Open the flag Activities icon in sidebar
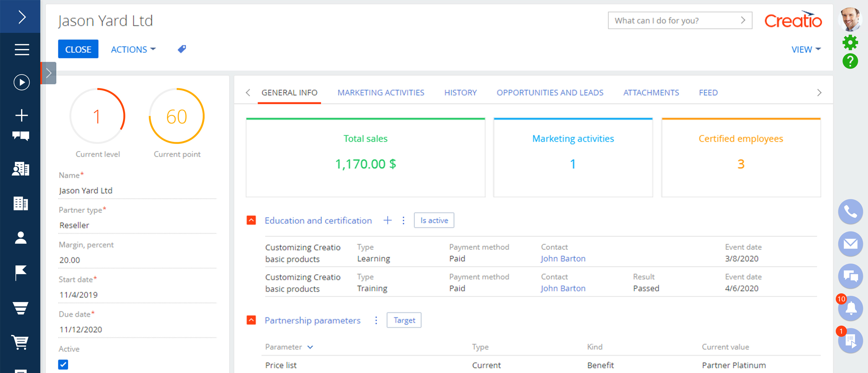This screenshot has height=373, width=868. (x=21, y=273)
